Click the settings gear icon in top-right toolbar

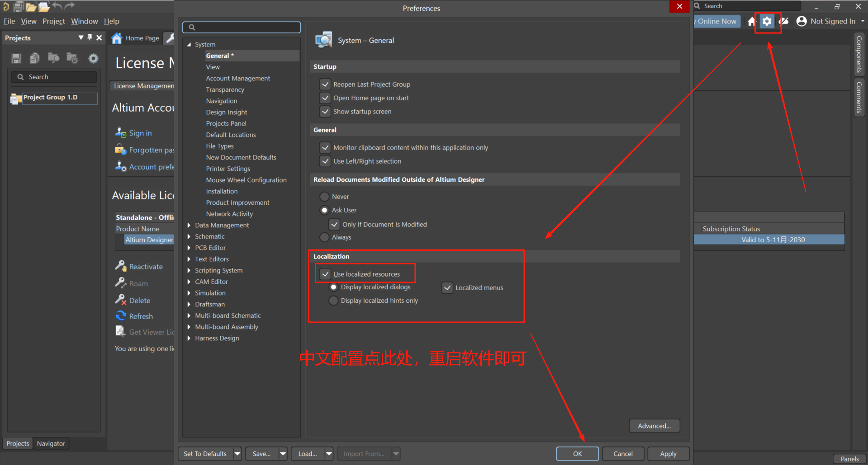pos(767,21)
